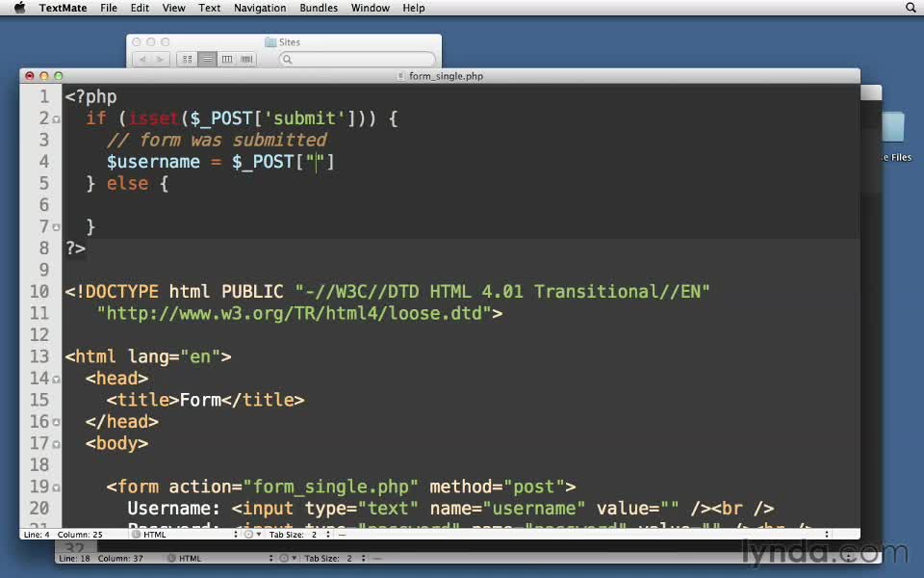Click the '$username' variable on line 4

[153, 162]
